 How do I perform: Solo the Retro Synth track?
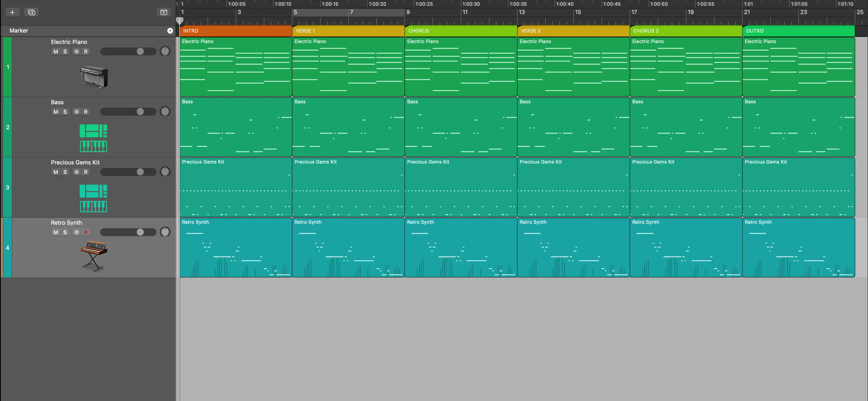point(65,232)
